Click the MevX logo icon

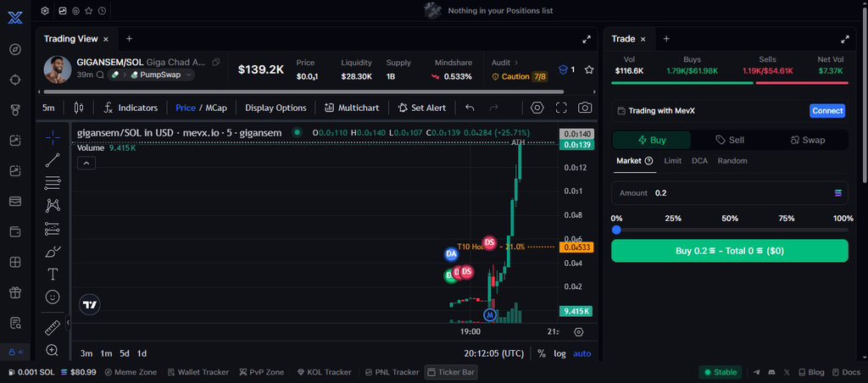(15, 17)
